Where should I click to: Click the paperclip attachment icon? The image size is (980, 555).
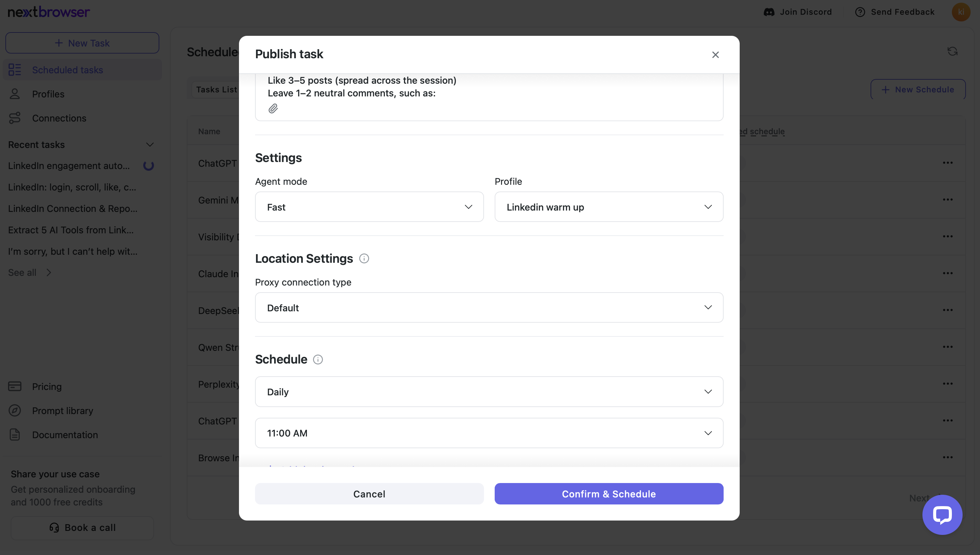click(x=273, y=109)
